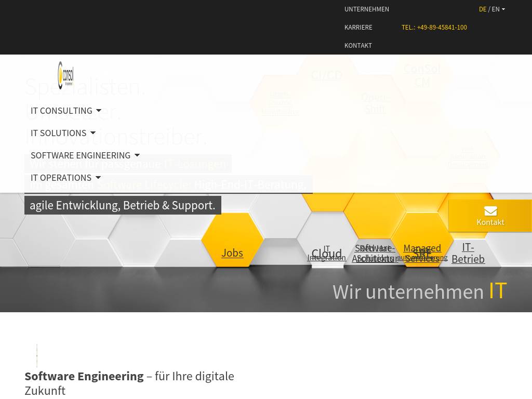Open the IT-Betrieb hexagon link
The height and width of the screenshot is (399, 532).
coord(468,253)
